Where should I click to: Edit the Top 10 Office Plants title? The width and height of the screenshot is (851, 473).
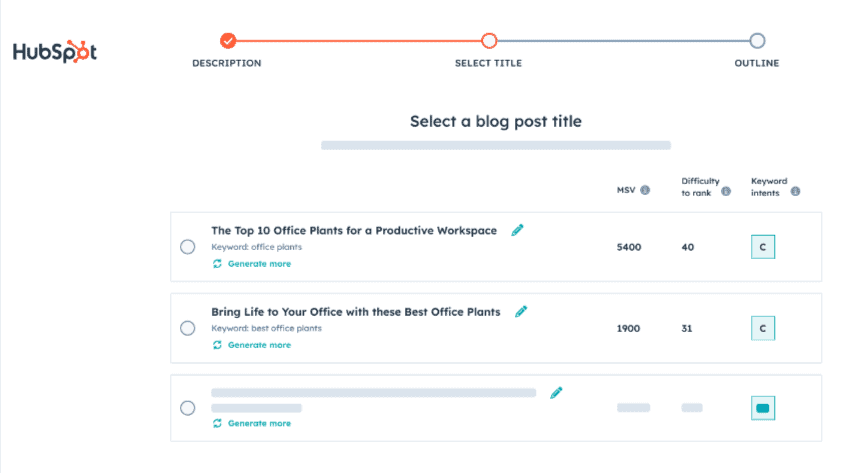coord(517,230)
